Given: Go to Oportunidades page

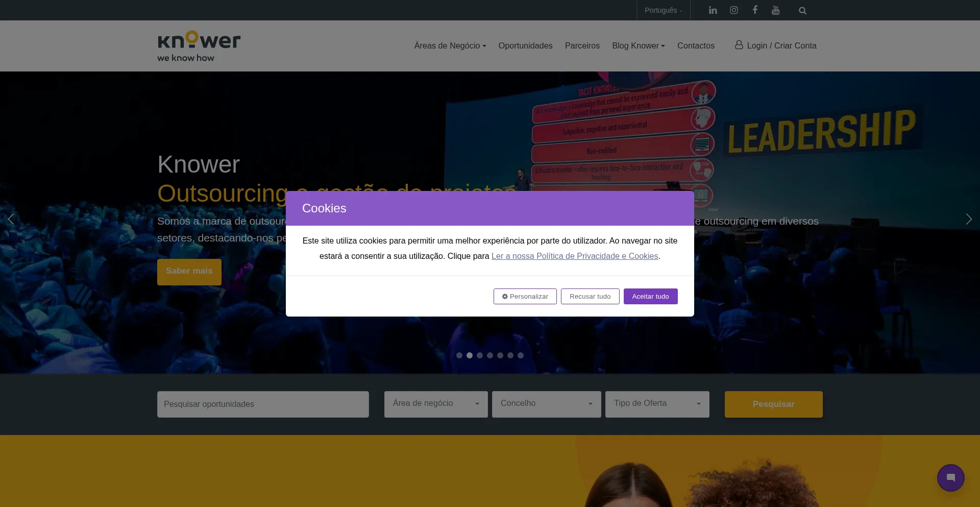Looking at the screenshot, I should (x=525, y=46).
